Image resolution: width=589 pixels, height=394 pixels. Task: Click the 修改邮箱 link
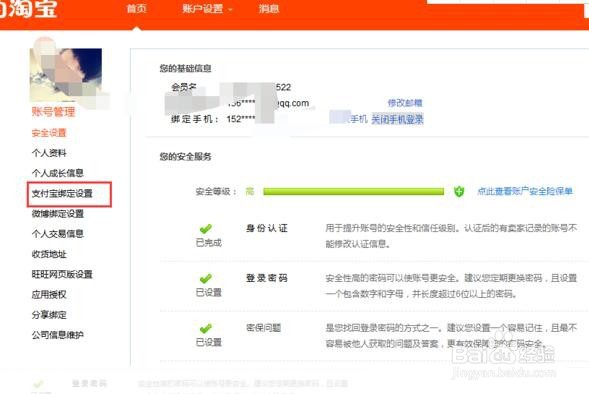[405, 103]
